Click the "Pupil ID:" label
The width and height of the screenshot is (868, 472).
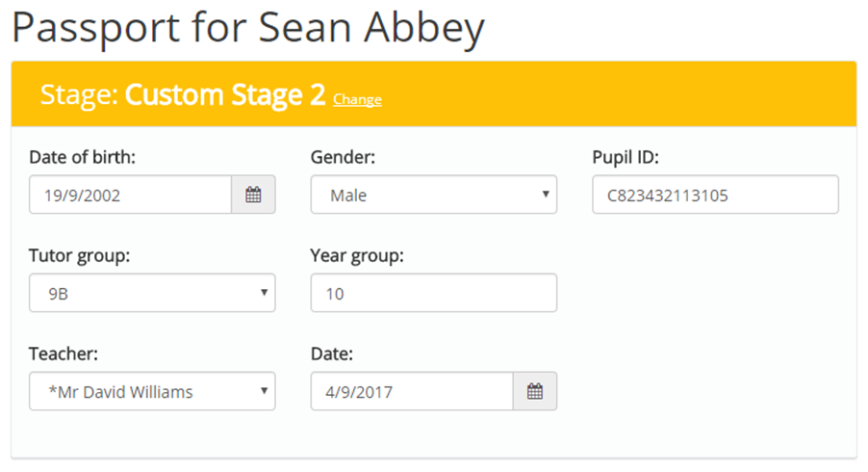tap(625, 157)
